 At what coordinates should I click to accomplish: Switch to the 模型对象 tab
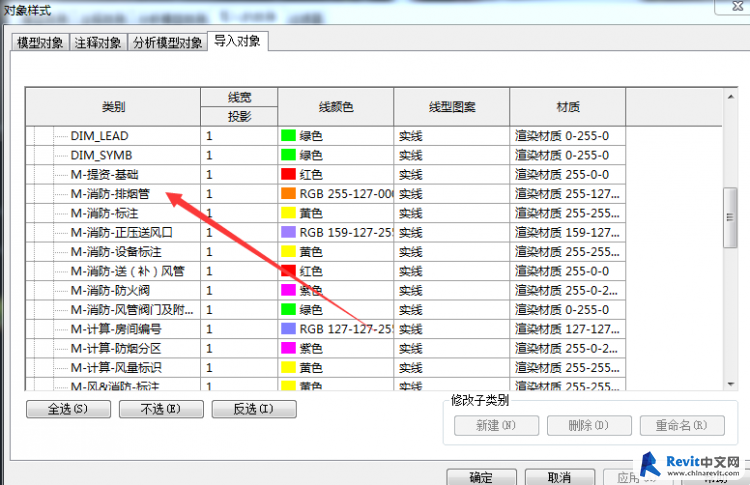pos(40,43)
